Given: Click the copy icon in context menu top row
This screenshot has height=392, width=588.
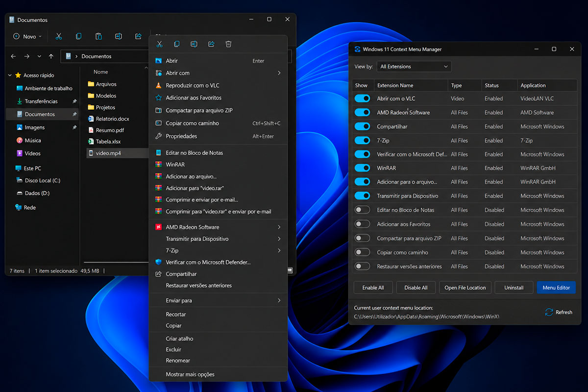Looking at the screenshot, I should pos(176,44).
